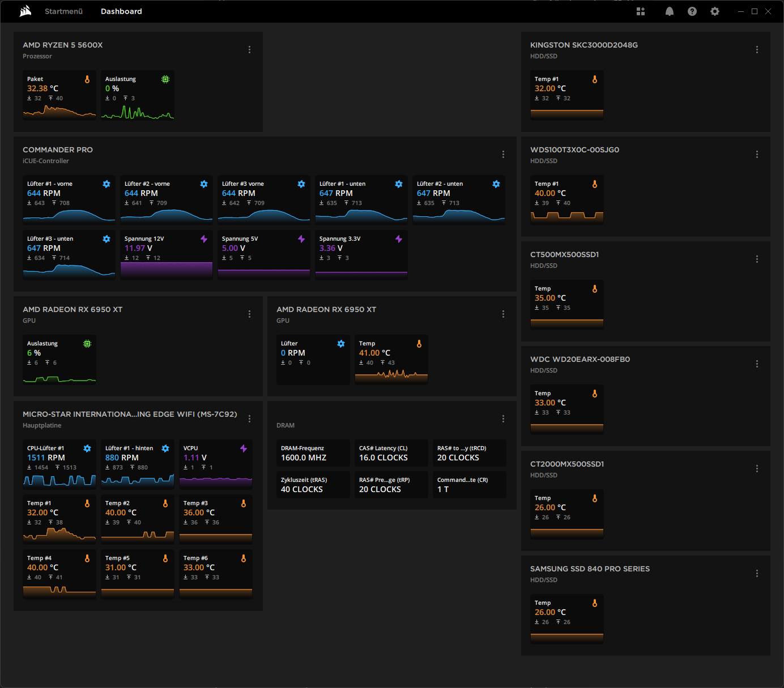This screenshot has height=688, width=784.
Task: Select the CAS# Latency 16.0 CLOCKS tile
Action: pyautogui.click(x=391, y=453)
